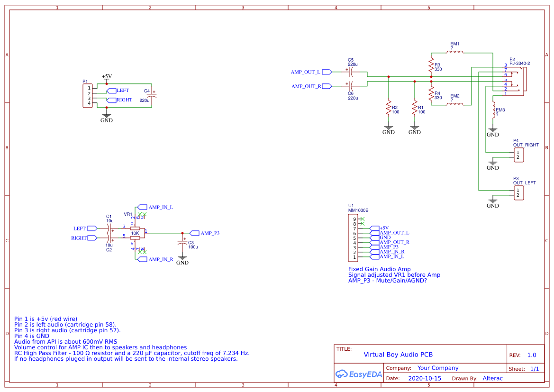Click the Company value 'Your Company'
This screenshot has width=554, height=392.
tap(438, 368)
